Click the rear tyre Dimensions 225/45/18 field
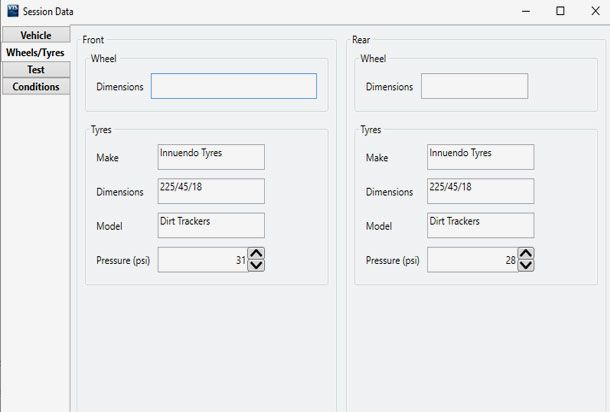Image resolution: width=610 pixels, height=412 pixels. tap(480, 191)
